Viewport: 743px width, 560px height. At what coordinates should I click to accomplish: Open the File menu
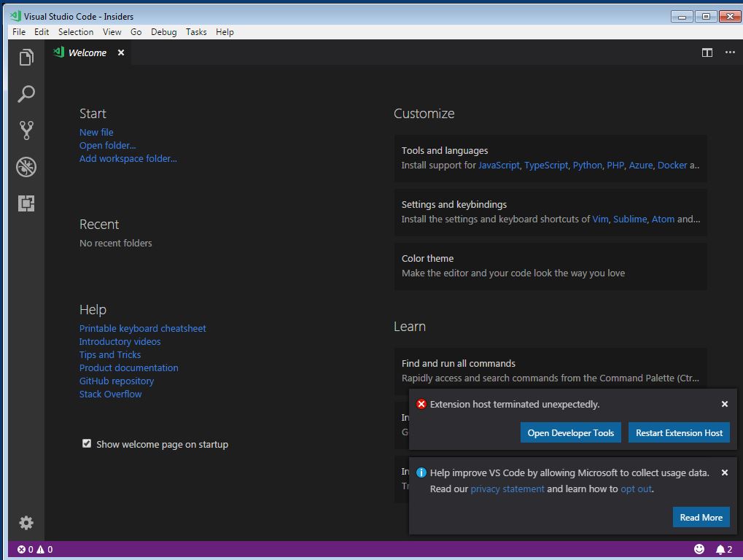19,32
